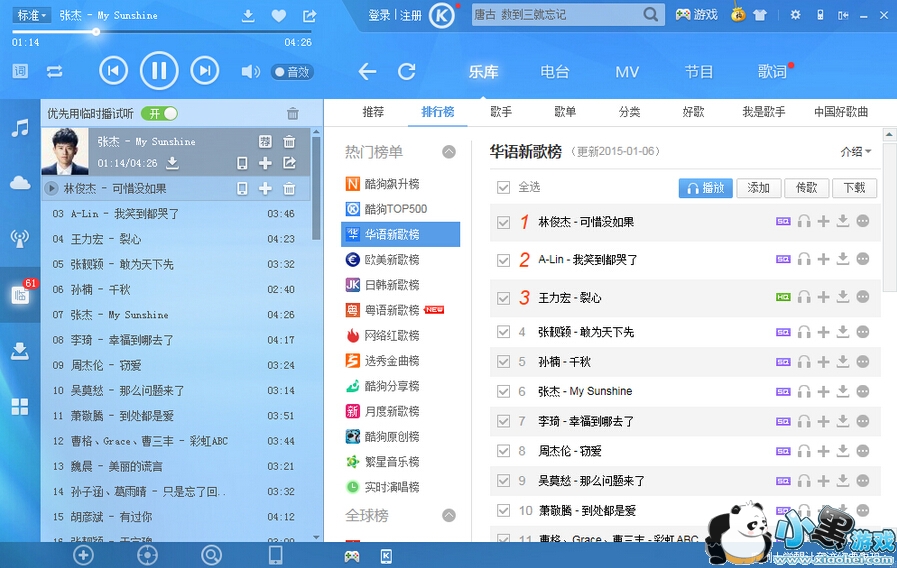This screenshot has width=897, height=568.
Task: Uncheck the checkbox for 孙楠 - 千秋 chart row
Action: pyautogui.click(x=503, y=362)
